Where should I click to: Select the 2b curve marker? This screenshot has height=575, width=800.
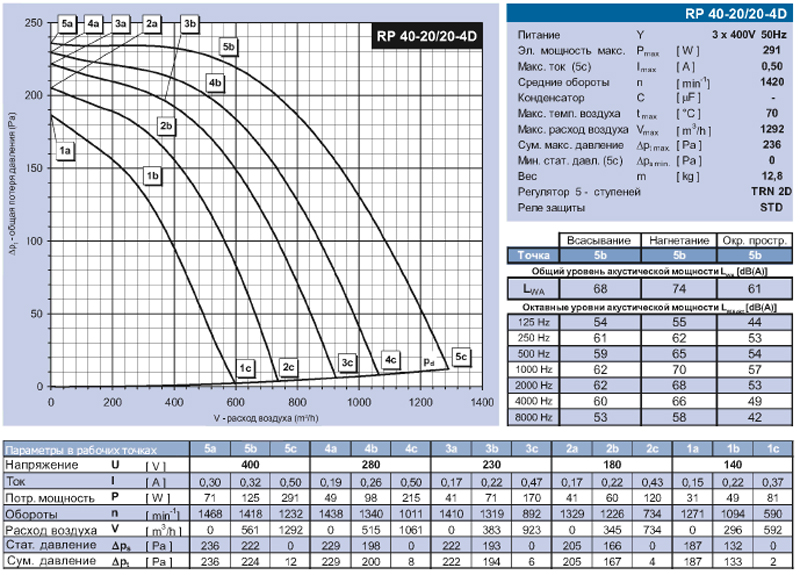point(166,126)
